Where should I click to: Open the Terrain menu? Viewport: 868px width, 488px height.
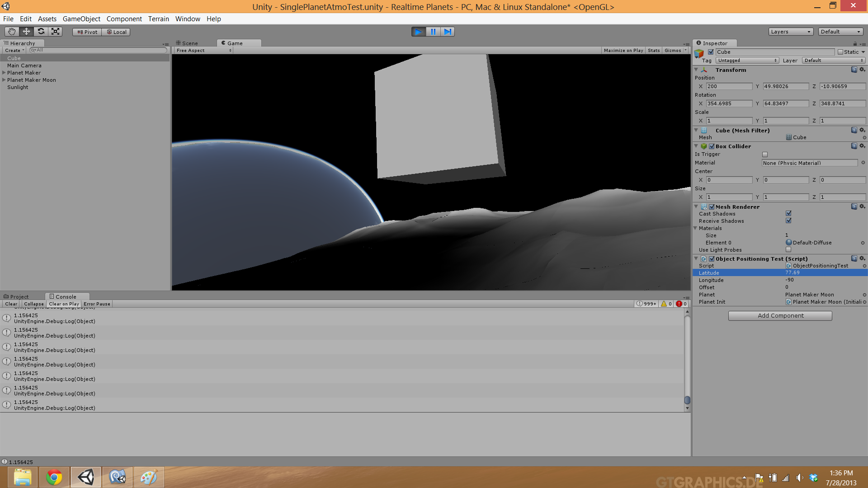pyautogui.click(x=159, y=19)
